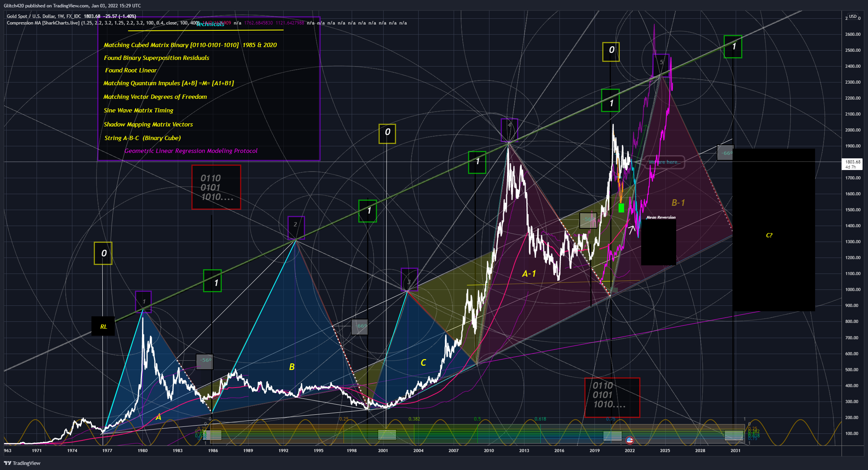Select the yellow 'C' wave label near 2005
This screenshot has height=470, width=868.
(423, 363)
